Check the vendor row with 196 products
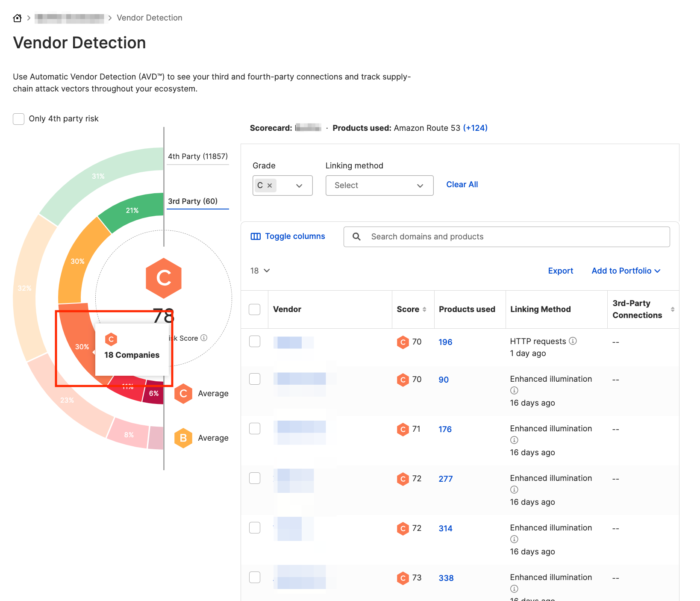 (255, 341)
